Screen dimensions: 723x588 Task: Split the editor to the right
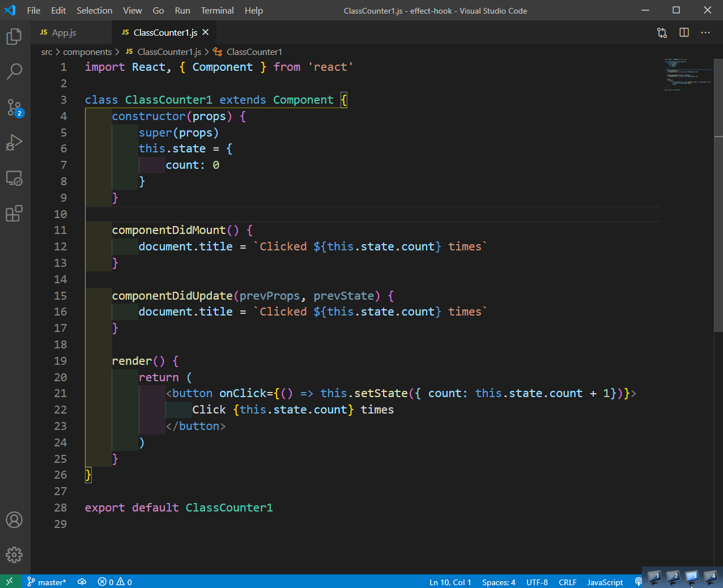(684, 32)
